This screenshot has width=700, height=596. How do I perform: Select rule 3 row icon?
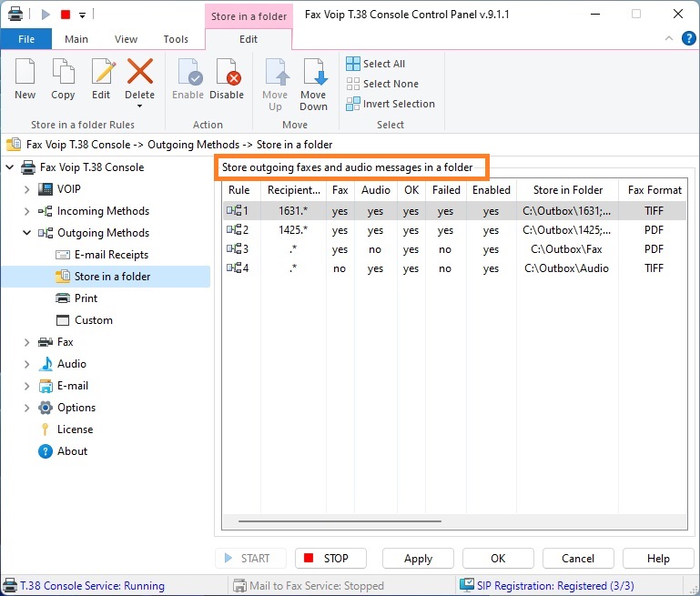coord(234,249)
